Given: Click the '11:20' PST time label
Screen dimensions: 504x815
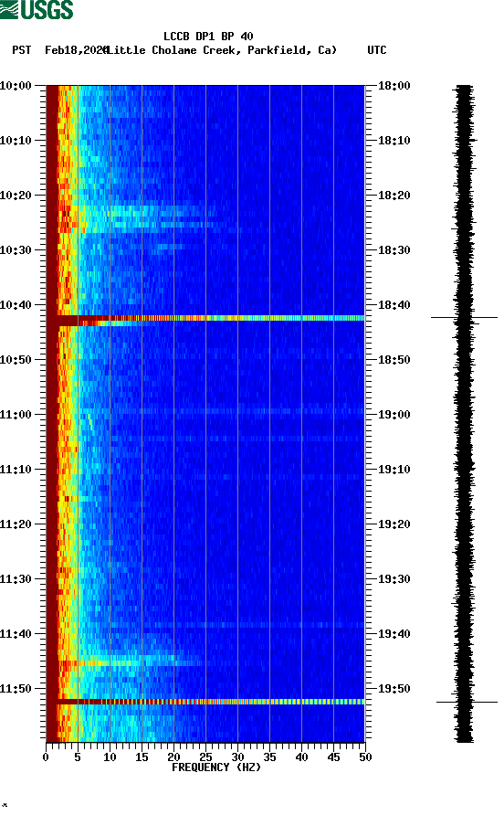Looking at the screenshot, I should coord(16,524).
